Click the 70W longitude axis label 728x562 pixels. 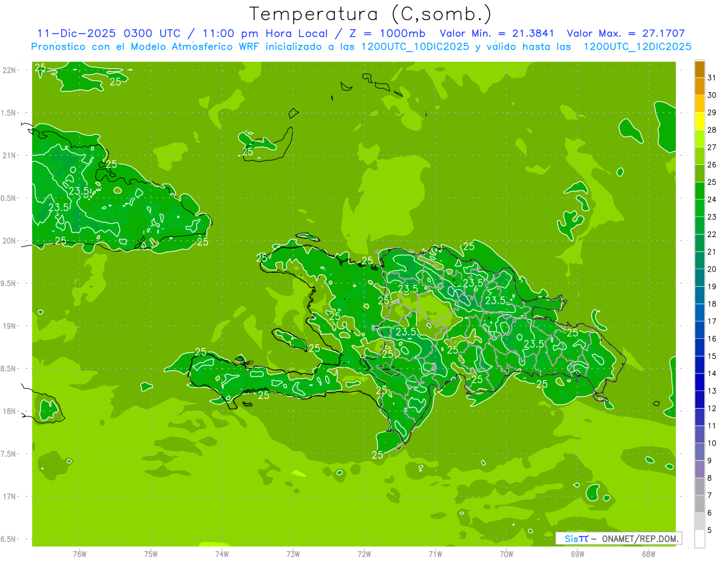click(507, 554)
